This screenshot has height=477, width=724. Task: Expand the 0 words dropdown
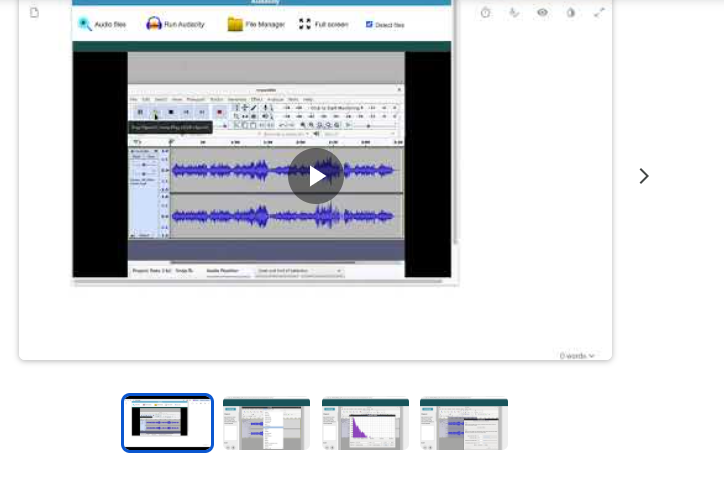point(577,356)
